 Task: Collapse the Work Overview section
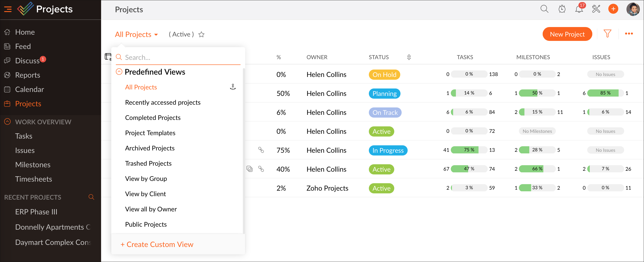coord(7,122)
